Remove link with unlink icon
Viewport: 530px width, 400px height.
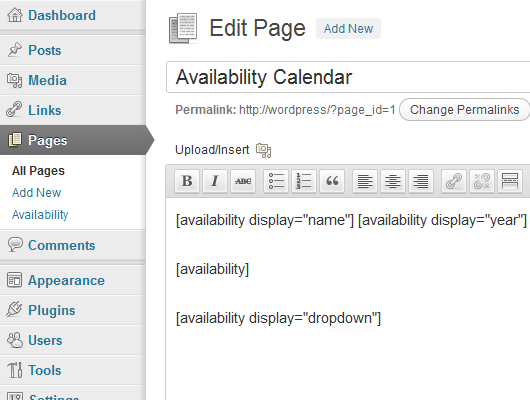pos(482,181)
